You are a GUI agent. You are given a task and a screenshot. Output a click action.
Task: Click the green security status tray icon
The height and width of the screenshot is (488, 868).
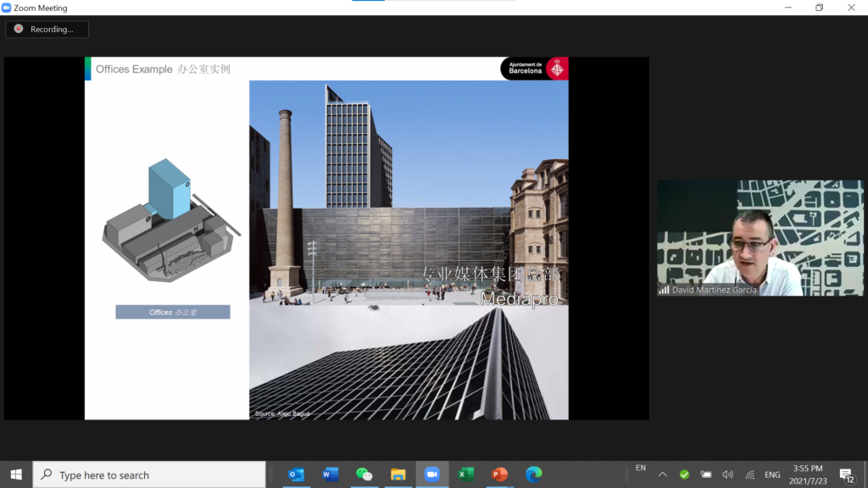click(684, 474)
